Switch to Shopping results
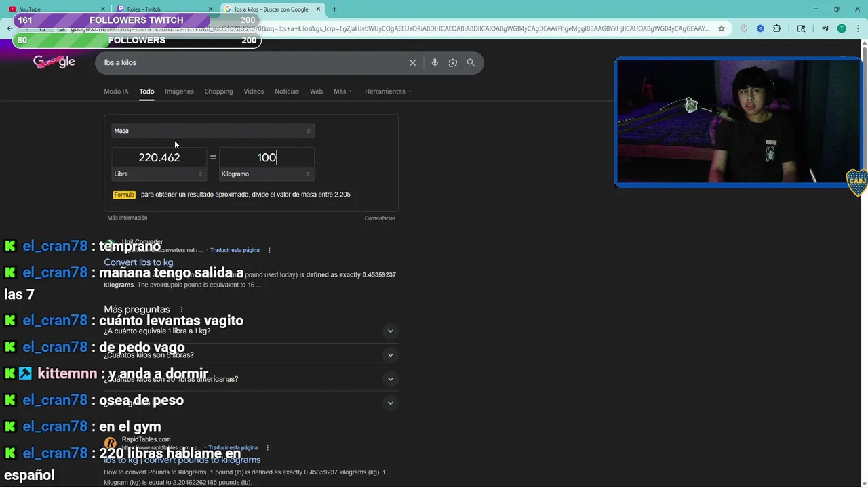 pos(218,91)
